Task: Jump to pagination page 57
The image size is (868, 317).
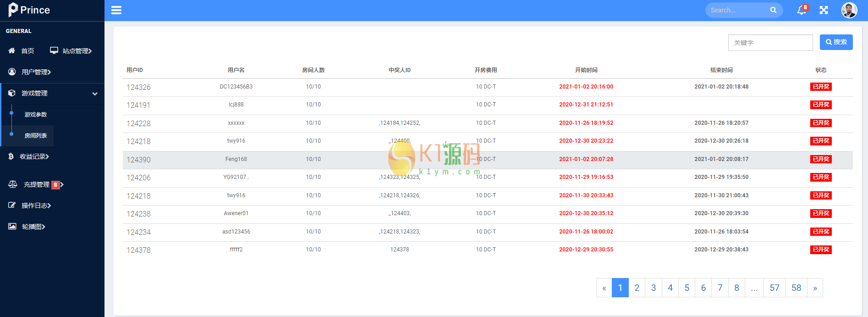Action: (775, 288)
